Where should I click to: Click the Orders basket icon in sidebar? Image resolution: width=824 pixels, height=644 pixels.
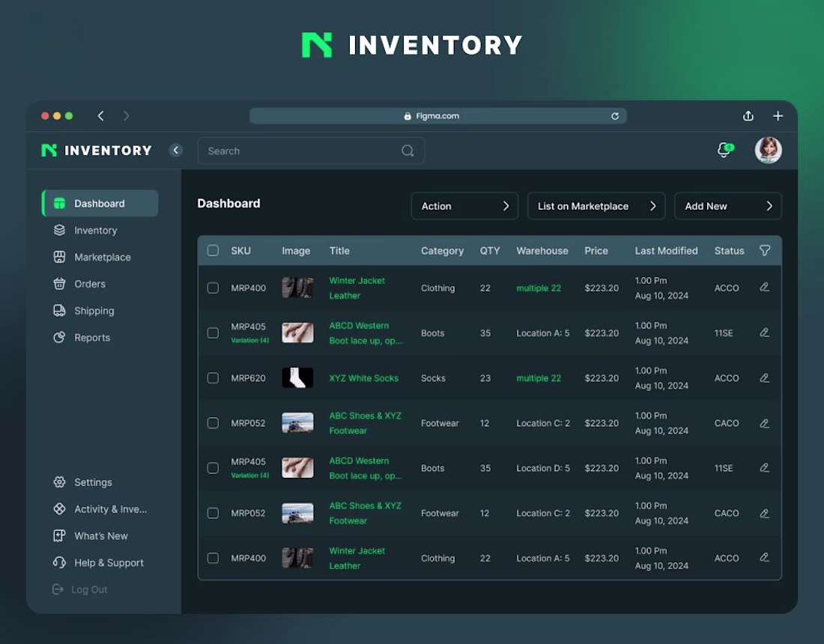(59, 284)
